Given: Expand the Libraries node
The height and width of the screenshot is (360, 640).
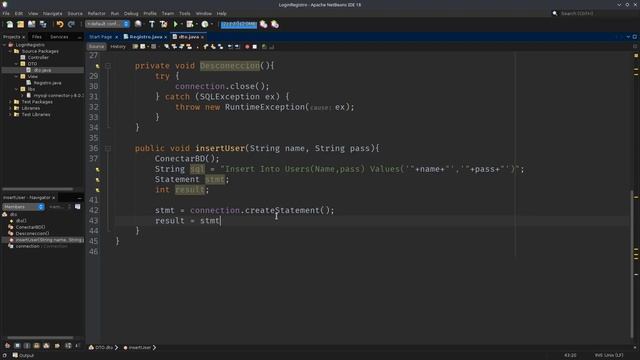Looking at the screenshot, I should tap(11, 108).
